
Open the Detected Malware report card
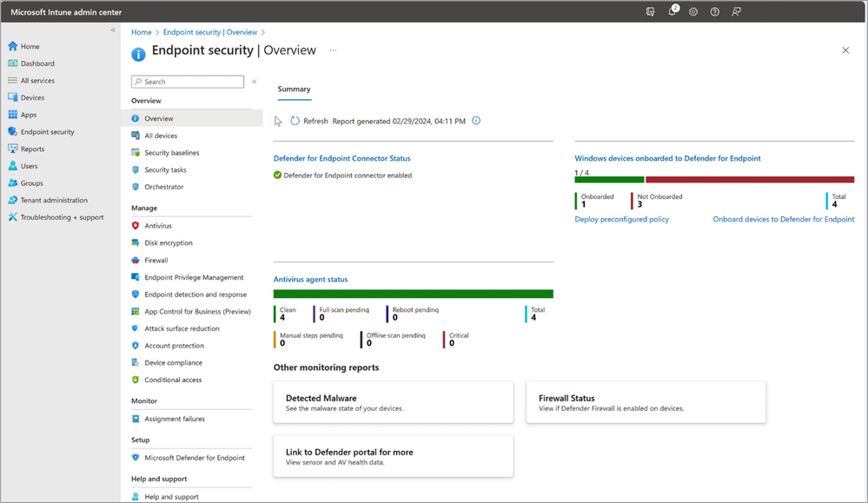(x=393, y=402)
